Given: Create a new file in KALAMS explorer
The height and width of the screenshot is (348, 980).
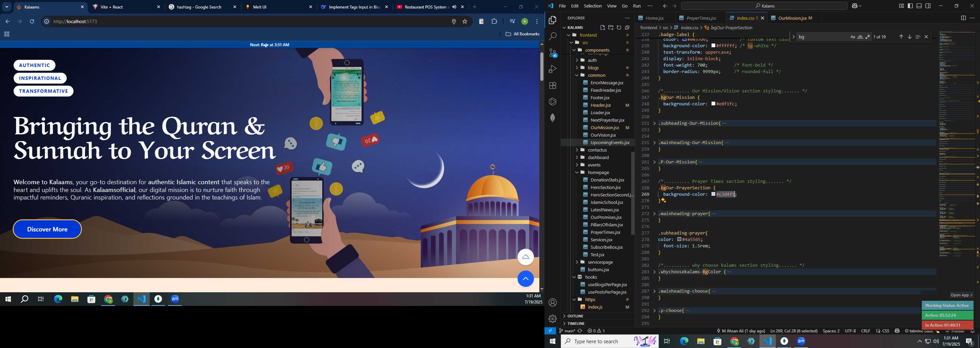Looking at the screenshot, I should point(603,27).
